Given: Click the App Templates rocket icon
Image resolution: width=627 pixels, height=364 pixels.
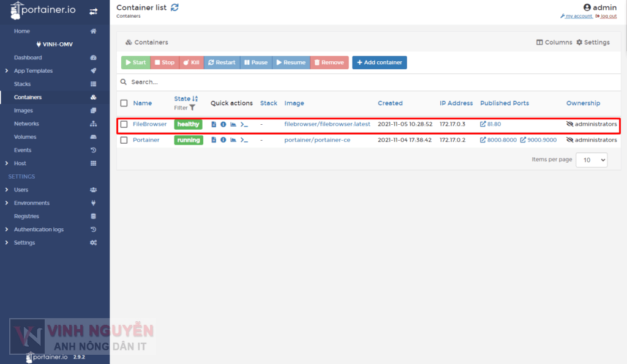Looking at the screenshot, I should coord(93,71).
